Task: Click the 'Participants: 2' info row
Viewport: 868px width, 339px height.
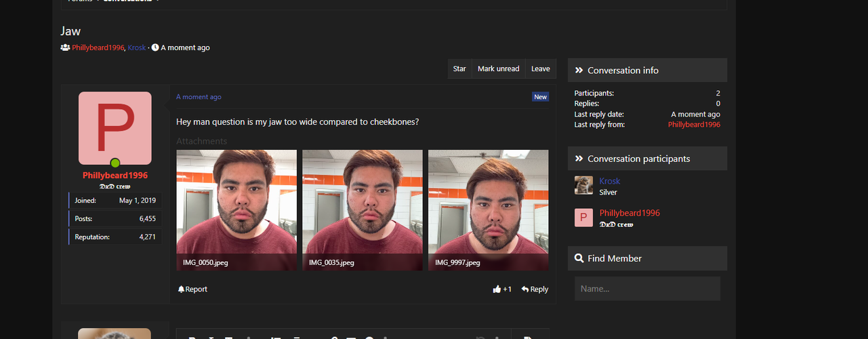Action: point(647,93)
